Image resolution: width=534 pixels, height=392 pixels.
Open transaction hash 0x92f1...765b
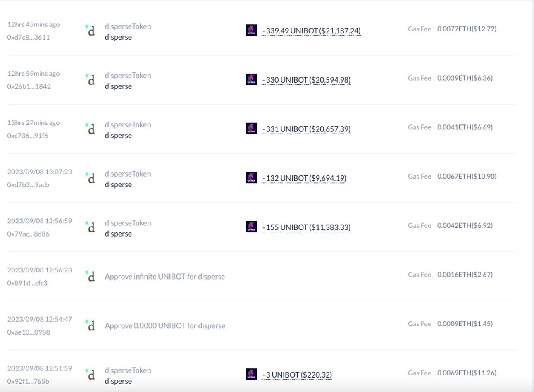[x=28, y=382]
